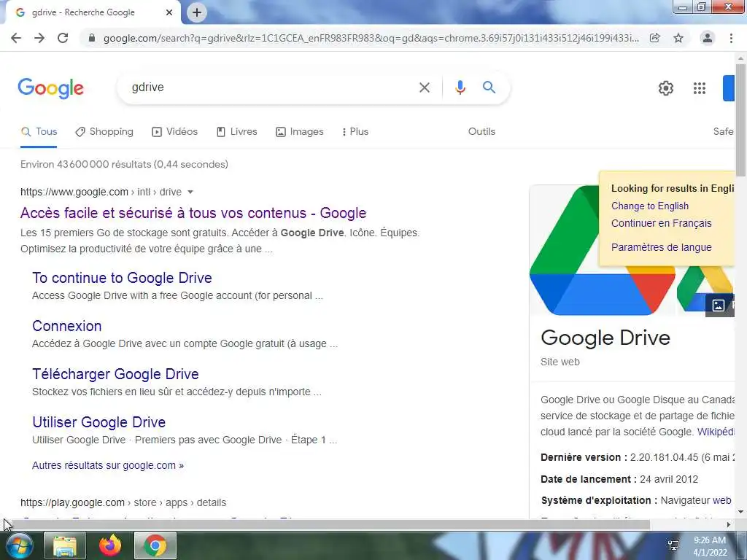
Task: Choose 'Change to English' option
Action: coord(650,206)
